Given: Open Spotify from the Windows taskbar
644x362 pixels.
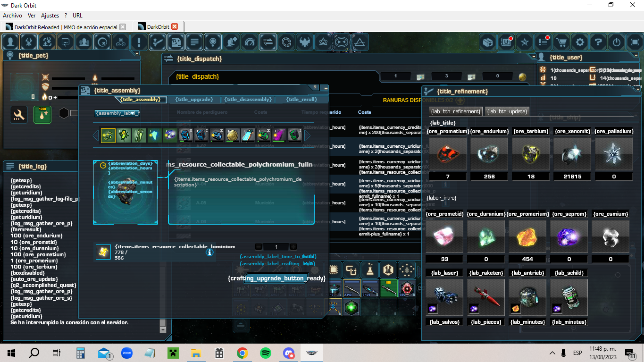Looking at the screenshot, I should (266, 353).
